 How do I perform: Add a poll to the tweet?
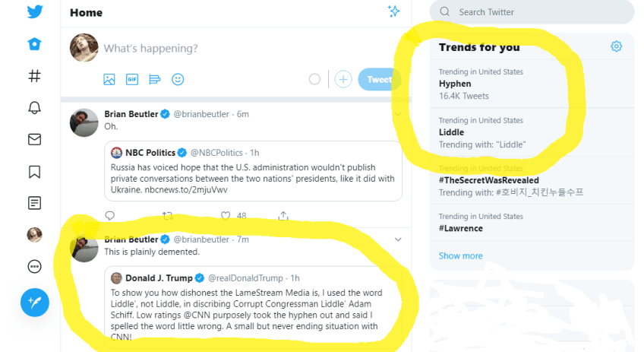[155, 79]
